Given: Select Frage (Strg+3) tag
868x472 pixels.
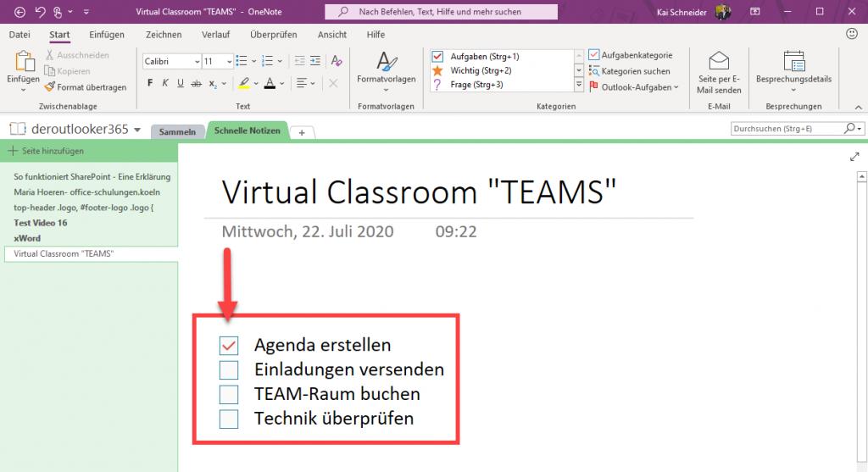Looking at the screenshot, I should coord(504,85).
